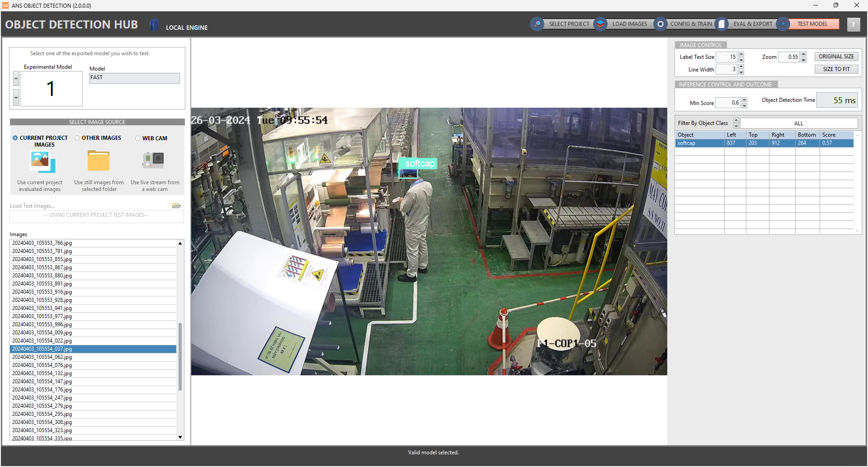
Task: Select the Other Images radio option
Action: click(77, 138)
